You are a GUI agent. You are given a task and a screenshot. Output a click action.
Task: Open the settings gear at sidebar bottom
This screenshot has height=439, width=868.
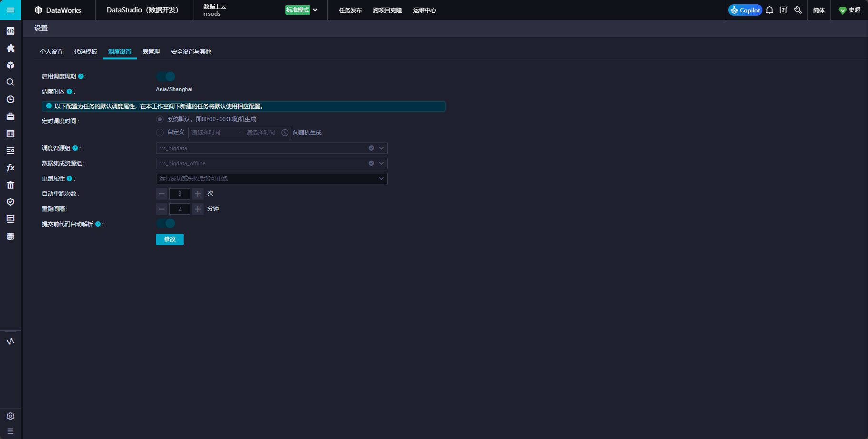(10, 416)
